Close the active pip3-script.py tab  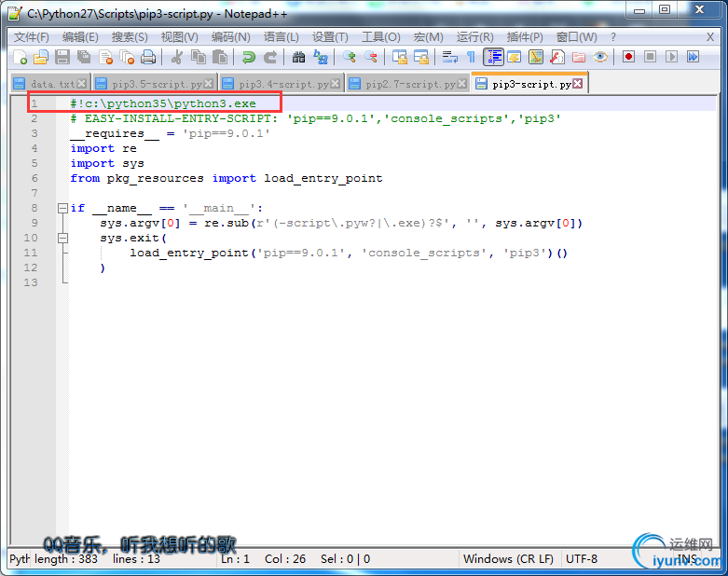click(578, 84)
